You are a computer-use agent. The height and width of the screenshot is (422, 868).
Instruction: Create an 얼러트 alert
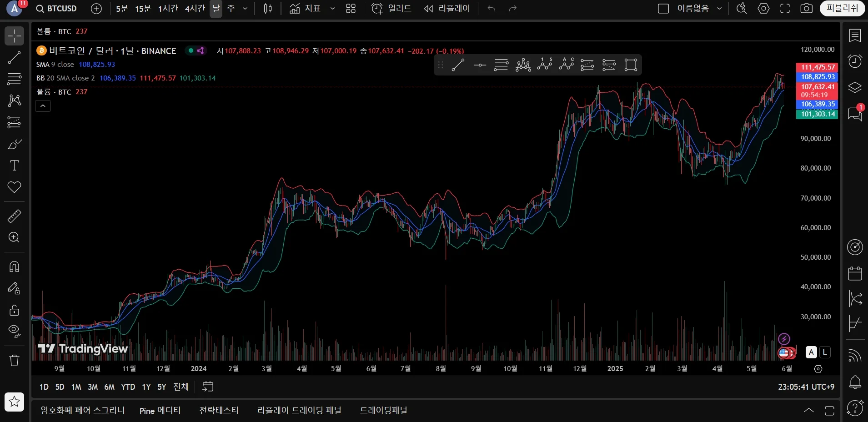[x=391, y=9]
